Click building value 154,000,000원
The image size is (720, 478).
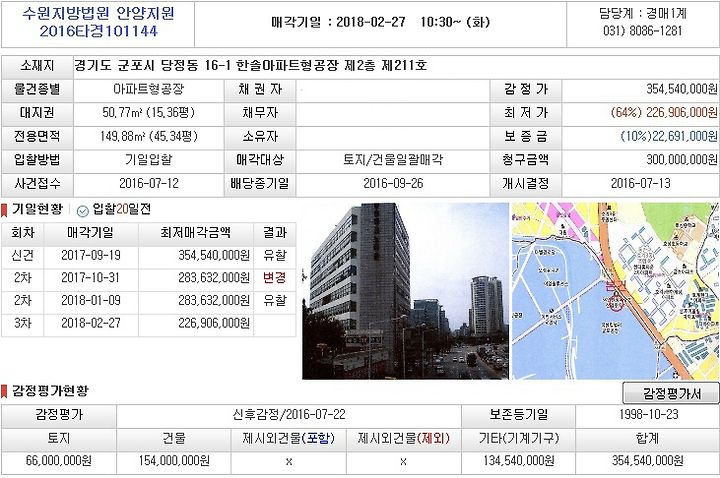point(174,461)
